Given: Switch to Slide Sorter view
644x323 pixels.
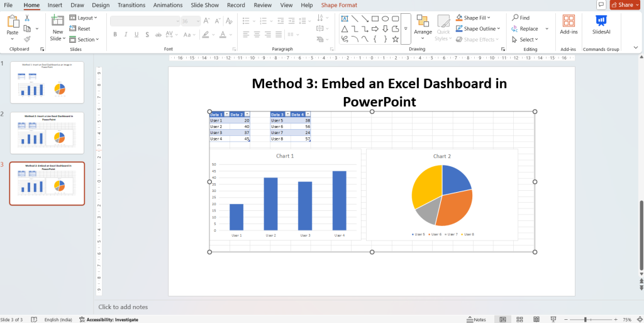Looking at the screenshot, I should coord(519,319).
